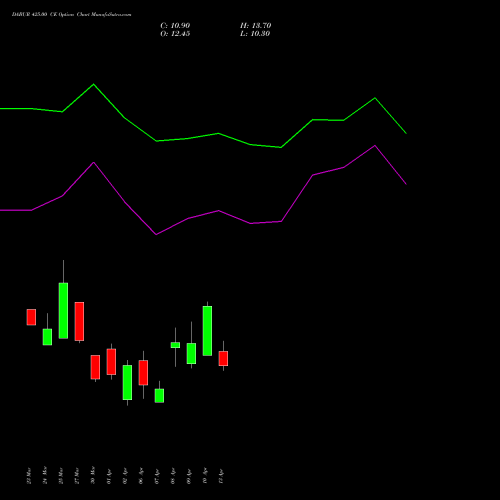Click the '24 Mar' date axis label

pyautogui.click(x=45, y=475)
